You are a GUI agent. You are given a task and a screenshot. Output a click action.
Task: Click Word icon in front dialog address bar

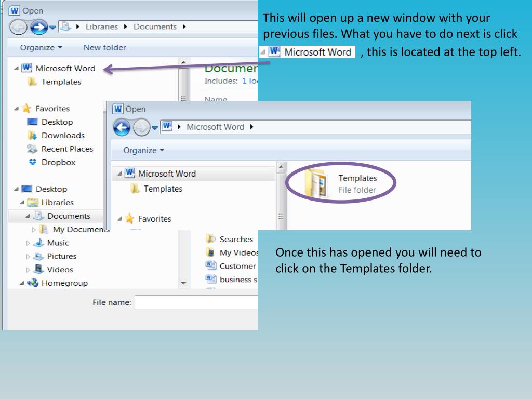tap(167, 126)
